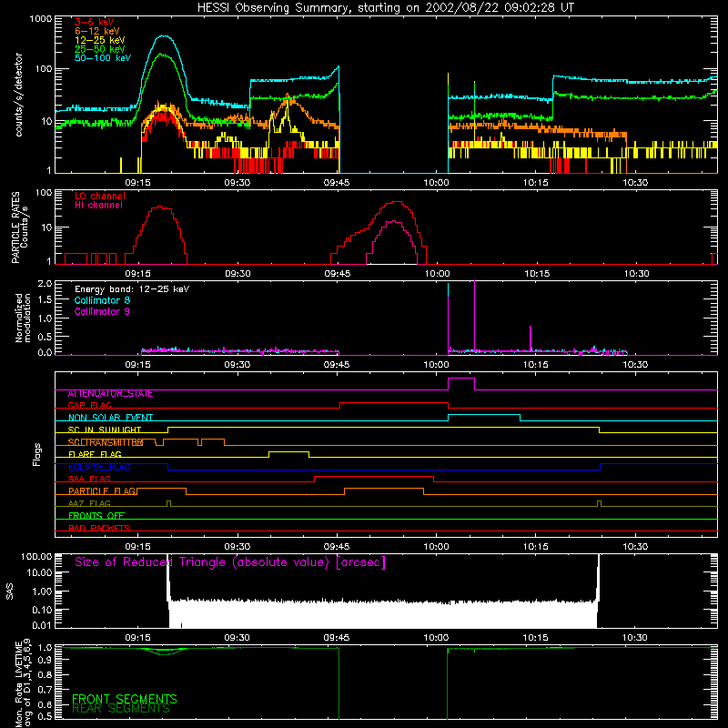This screenshot has width=728, height=728.
Task: Click the HESSI Observing Summary title
Action: [x=385, y=8]
